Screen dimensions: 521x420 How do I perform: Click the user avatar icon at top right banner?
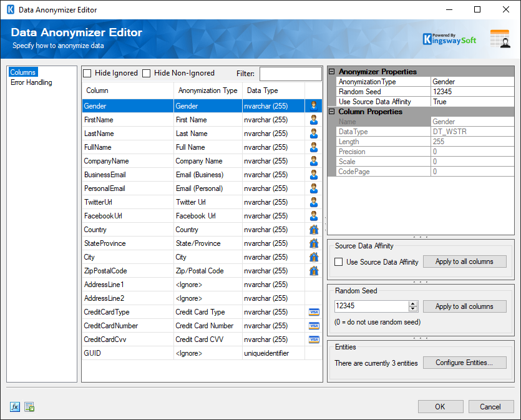click(499, 38)
